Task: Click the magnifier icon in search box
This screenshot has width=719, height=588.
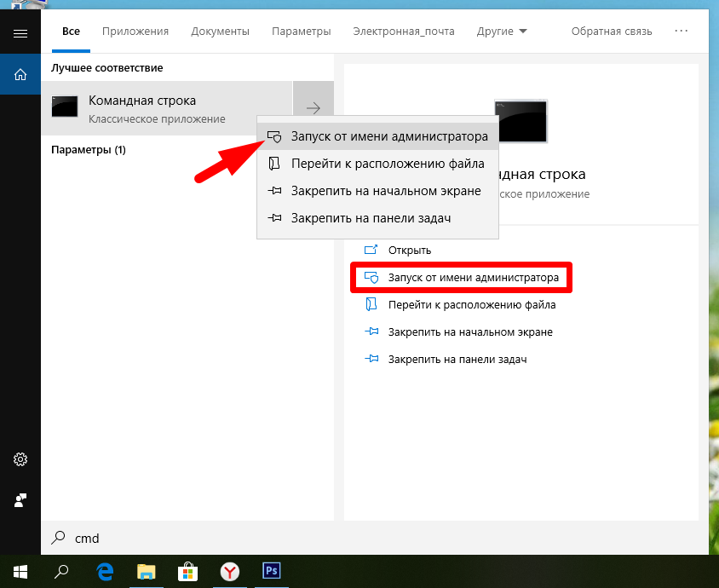Action: pyautogui.click(x=58, y=538)
